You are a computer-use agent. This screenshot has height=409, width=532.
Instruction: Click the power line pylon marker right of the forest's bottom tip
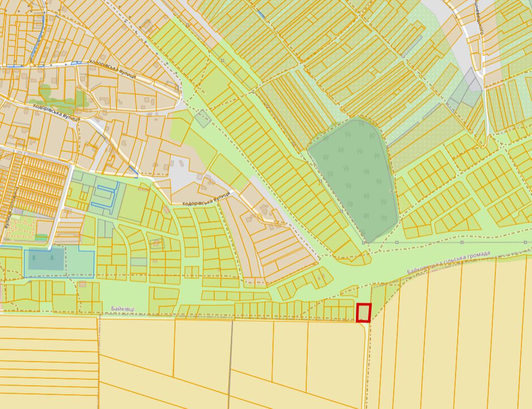tap(397, 242)
